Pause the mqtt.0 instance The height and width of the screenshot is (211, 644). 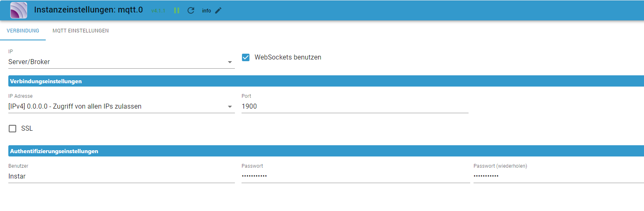[x=177, y=10]
